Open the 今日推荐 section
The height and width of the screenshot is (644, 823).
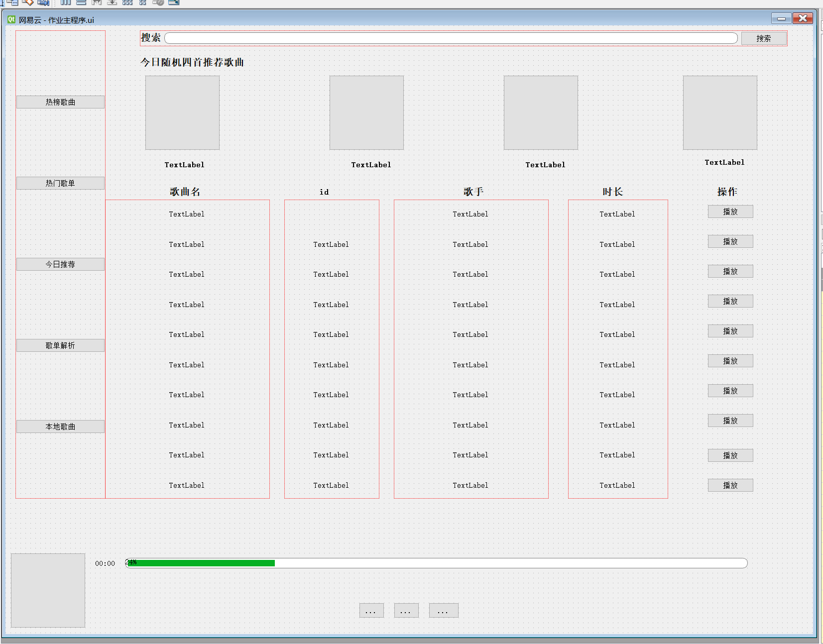coord(60,264)
